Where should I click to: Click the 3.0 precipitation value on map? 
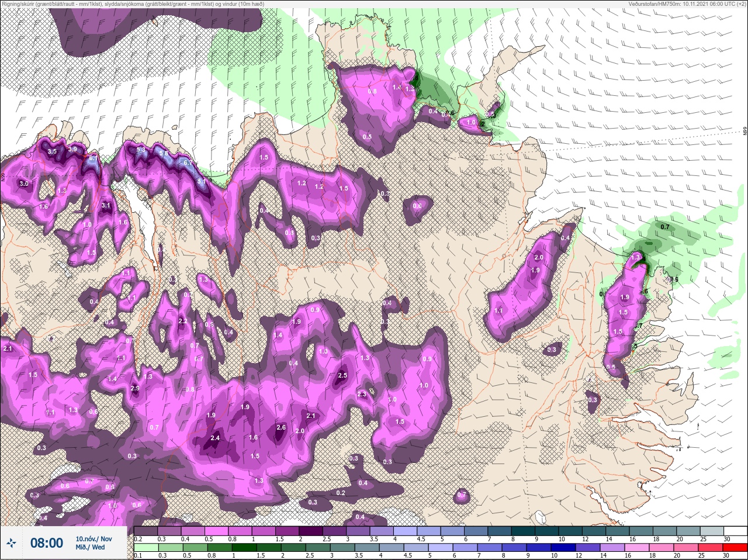pos(23,184)
